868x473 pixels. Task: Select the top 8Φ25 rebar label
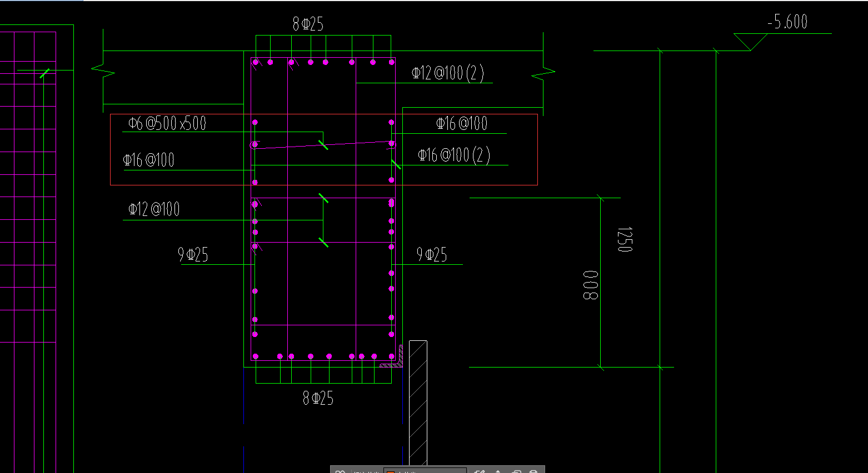pyautogui.click(x=308, y=24)
